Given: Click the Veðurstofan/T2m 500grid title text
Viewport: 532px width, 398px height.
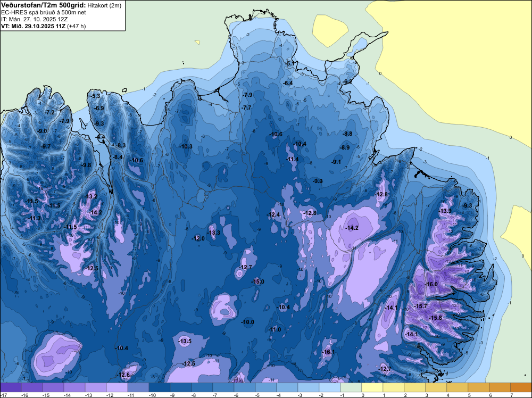Looking at the screenshot, I should (x=43, y=5).
